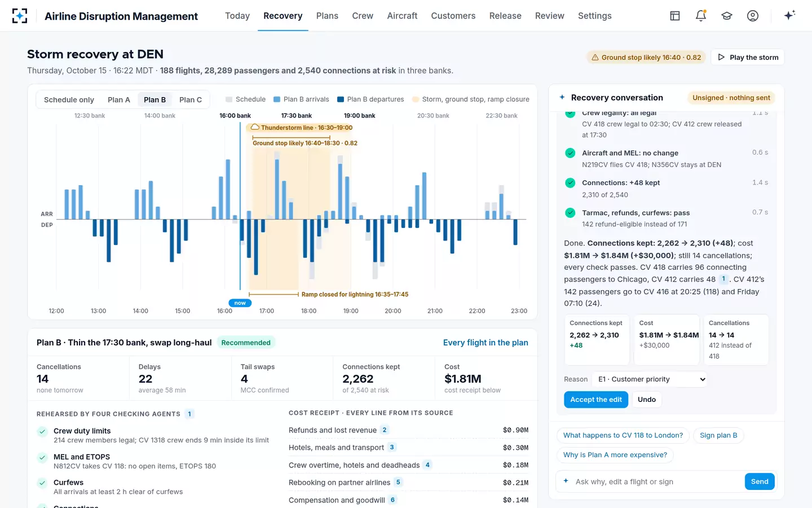Open the Customers tab
The width and height of the screenshot is (812, 508).
[453, 16]
